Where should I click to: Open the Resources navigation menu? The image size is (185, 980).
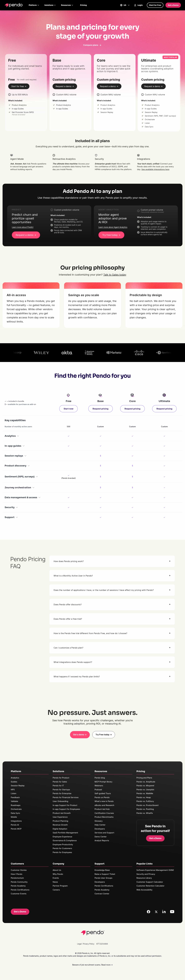click(x=67, y=5)
